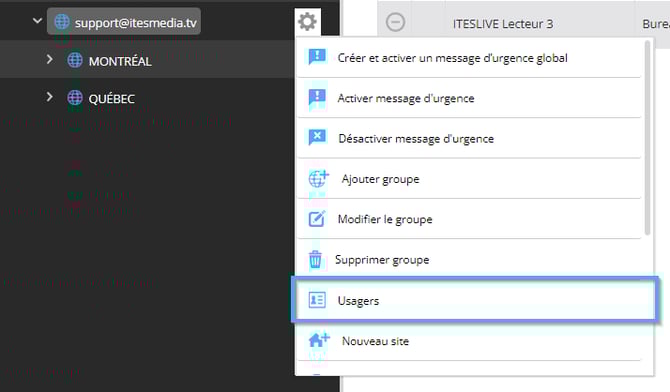This screenshot has width=670, height=392.
Task: Click the Ajouter groupe globe icon
Action: coord(318,179)
